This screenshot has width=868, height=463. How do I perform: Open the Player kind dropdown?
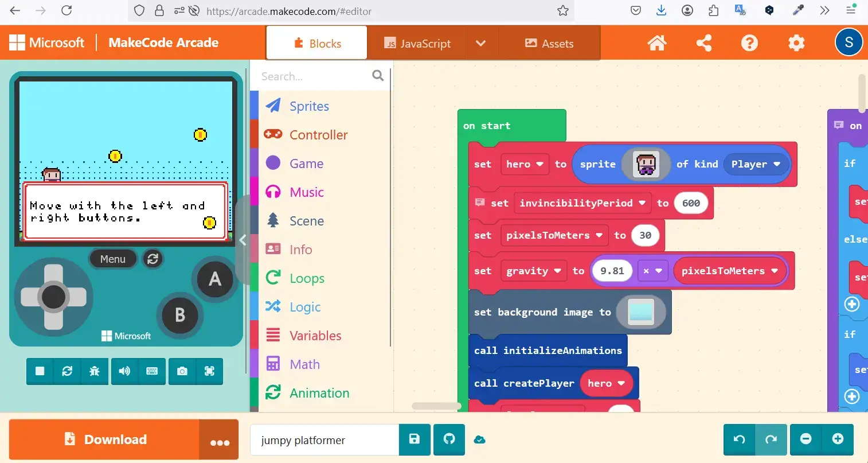point(756,164)
